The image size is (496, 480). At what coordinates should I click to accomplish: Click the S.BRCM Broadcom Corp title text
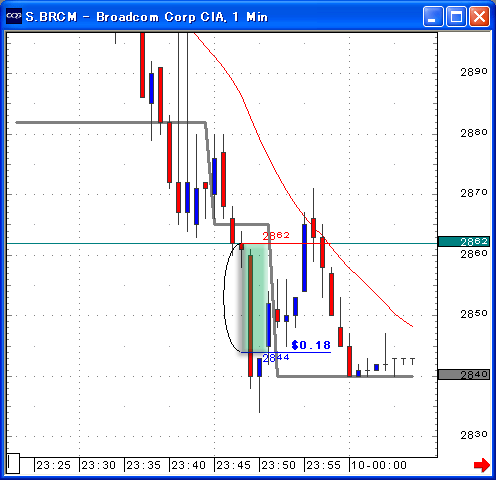pos(147,17)
